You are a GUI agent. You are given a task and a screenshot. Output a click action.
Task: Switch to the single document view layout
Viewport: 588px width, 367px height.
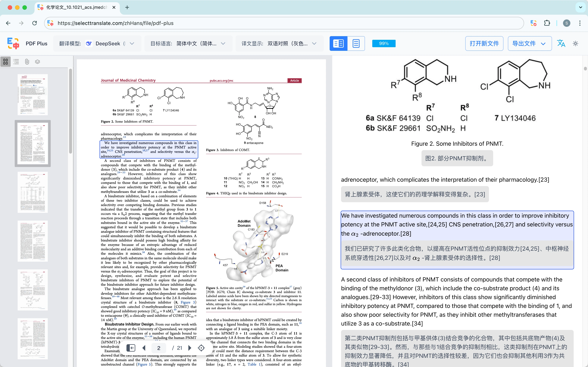(356, 43)
